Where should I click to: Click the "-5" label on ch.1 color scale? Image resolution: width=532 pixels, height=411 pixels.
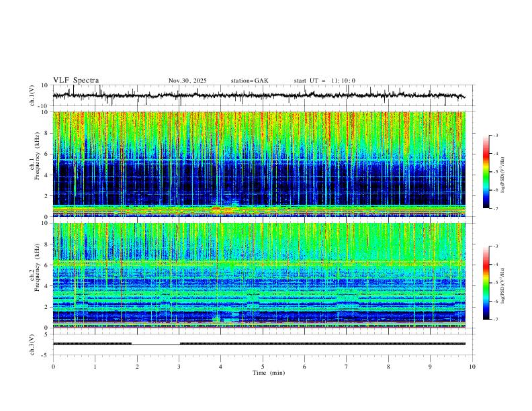[x=495, y=172]
